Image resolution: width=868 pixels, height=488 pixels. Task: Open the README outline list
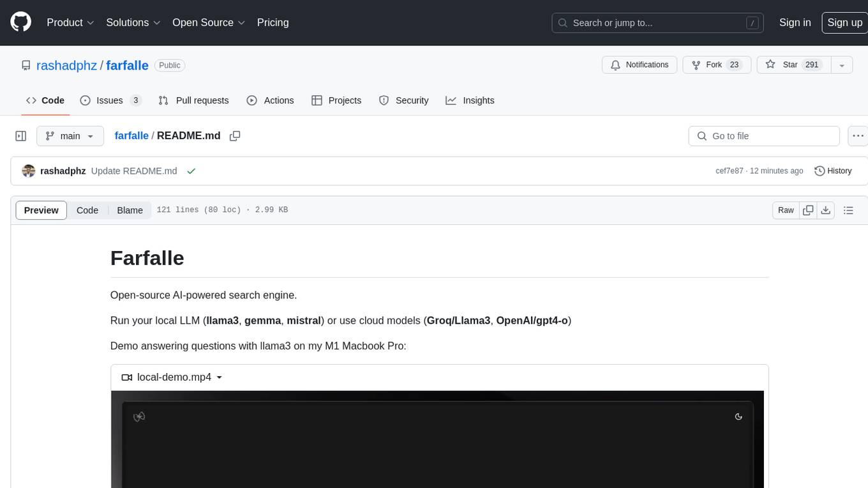(848, 210)
